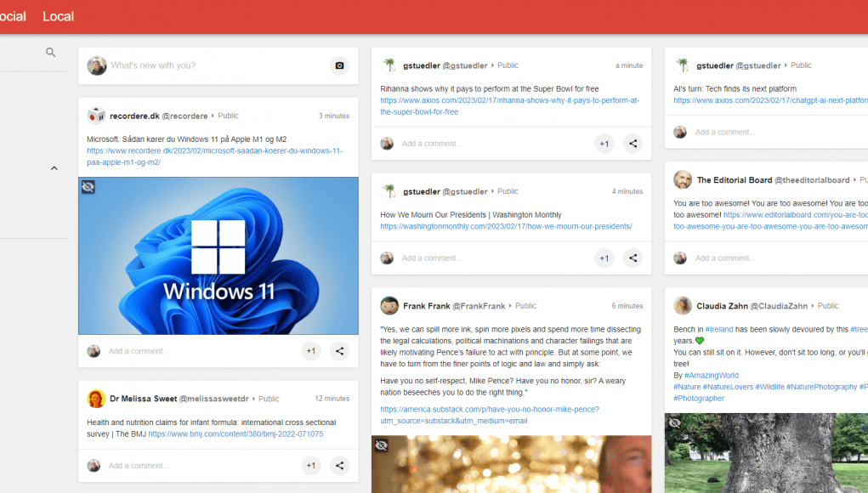Image resolution: width=868 pixels, height=493 pixels.
Task: Toggle image visibility on Claudia Zahn tree photo
Action: (675, 423)
